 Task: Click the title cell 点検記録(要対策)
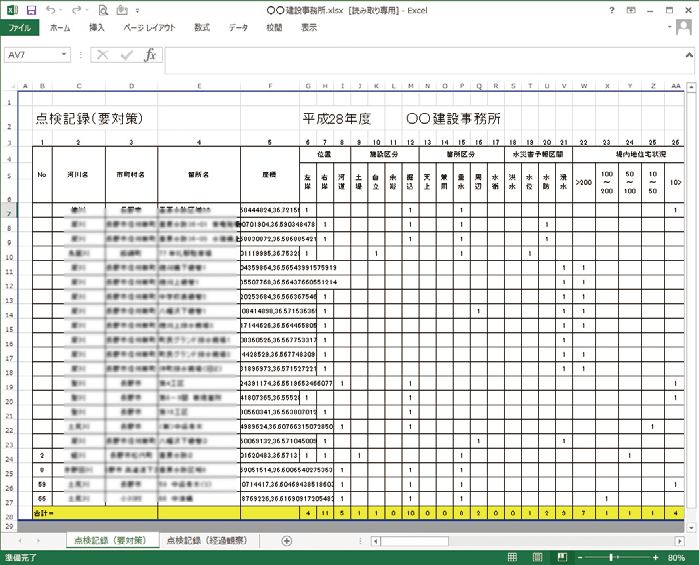(x=89, y=119)
